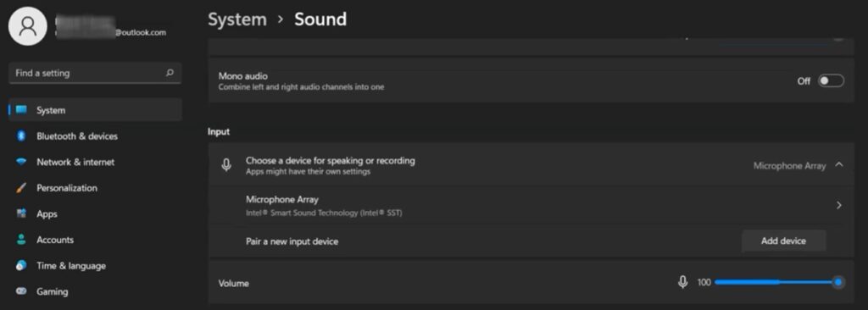Click the Add device button
868x310 pixels.
(783, 241)
